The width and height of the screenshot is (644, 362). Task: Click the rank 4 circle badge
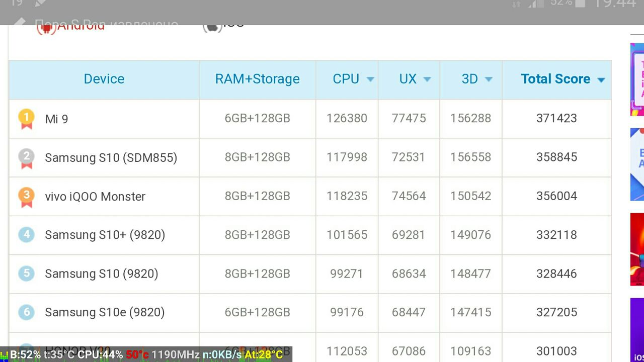26,234
